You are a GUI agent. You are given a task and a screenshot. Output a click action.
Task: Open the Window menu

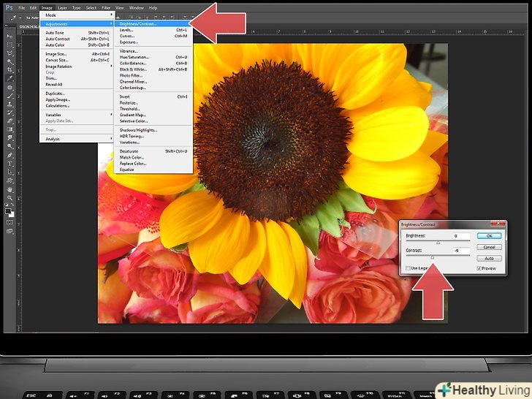click(136, 7)
